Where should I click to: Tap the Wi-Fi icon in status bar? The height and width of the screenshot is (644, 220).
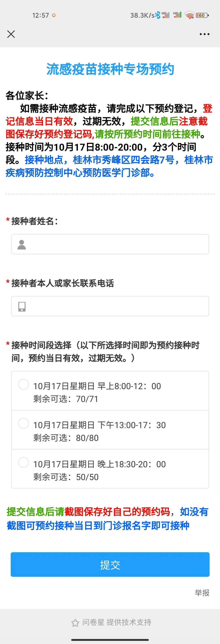189,15
